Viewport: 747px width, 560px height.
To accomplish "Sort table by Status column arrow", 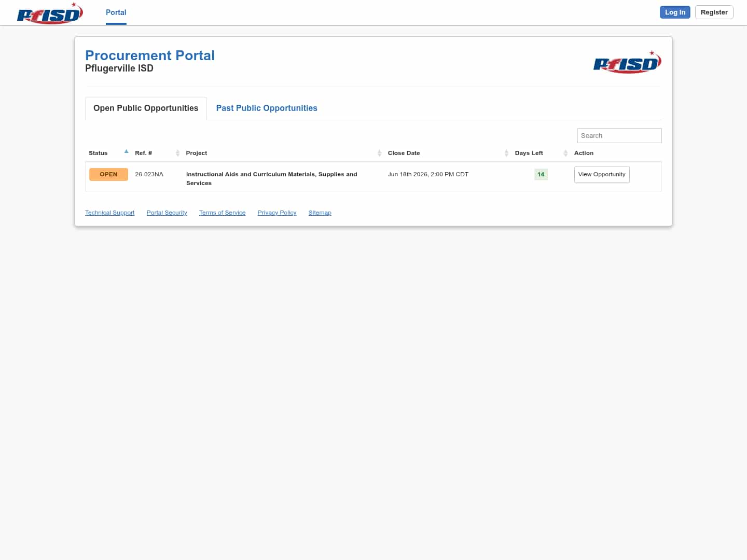I will (126, 152).
